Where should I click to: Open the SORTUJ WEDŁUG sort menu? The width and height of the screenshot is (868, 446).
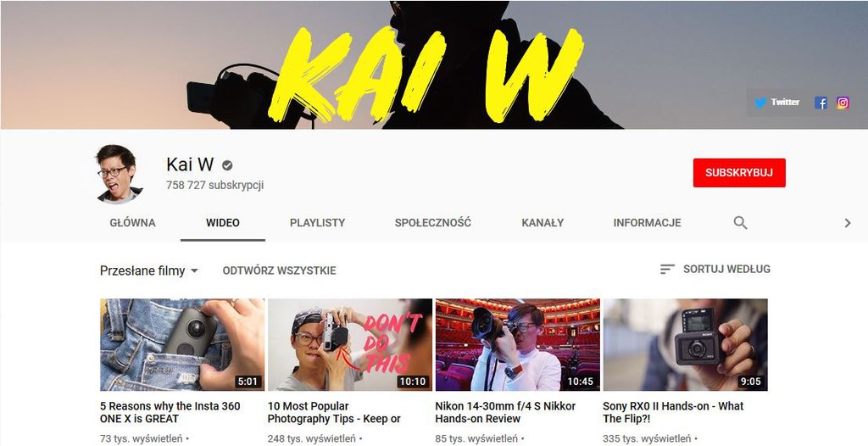(715, 270)
